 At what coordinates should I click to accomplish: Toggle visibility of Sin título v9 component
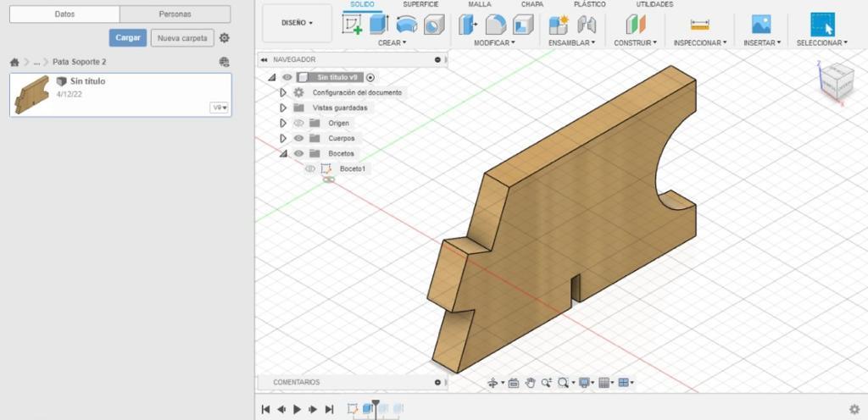(287, 77)
